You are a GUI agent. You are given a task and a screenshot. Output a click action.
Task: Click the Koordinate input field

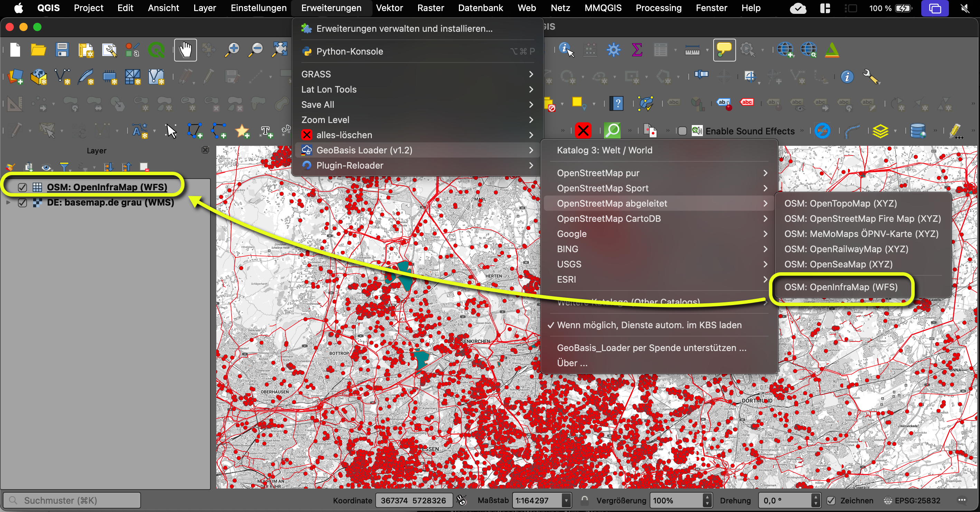coord(414,500)
